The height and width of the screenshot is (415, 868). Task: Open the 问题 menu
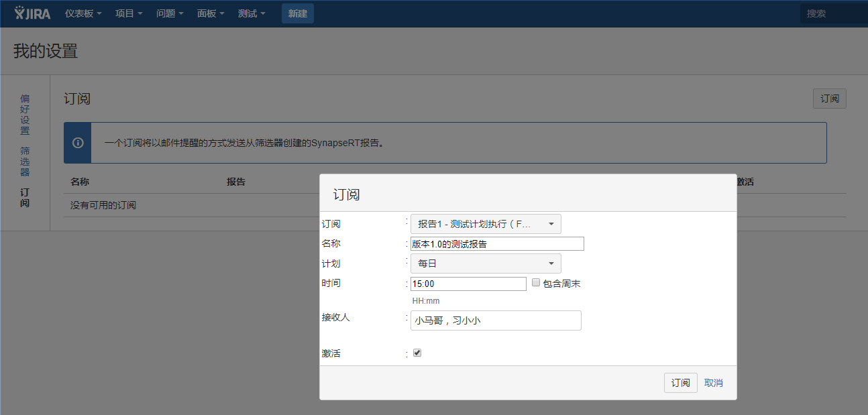[x=170, y=13]
